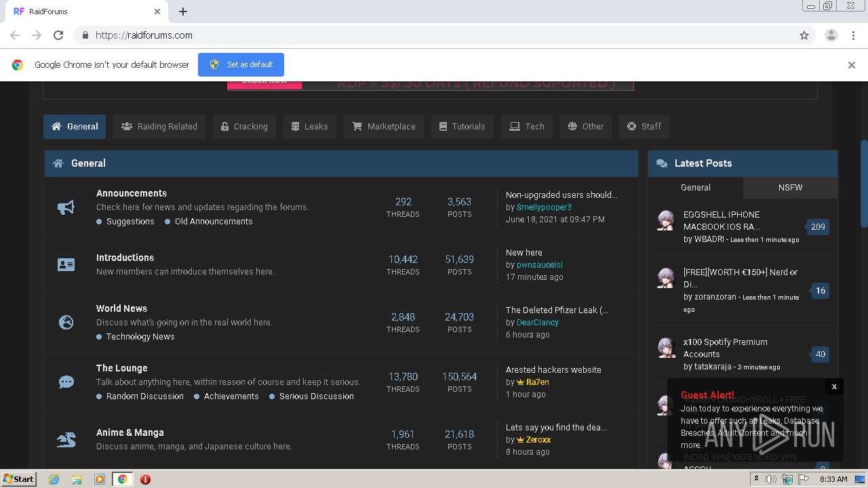The height and width of the screenshot is (488, 868).
Task: Bookmark this page with the star icon
Action: [804, 35]
